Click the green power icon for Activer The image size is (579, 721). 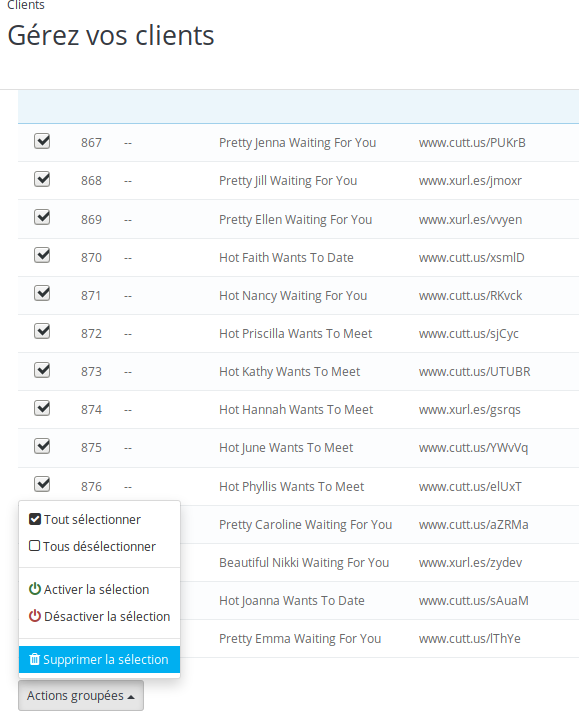34,589
